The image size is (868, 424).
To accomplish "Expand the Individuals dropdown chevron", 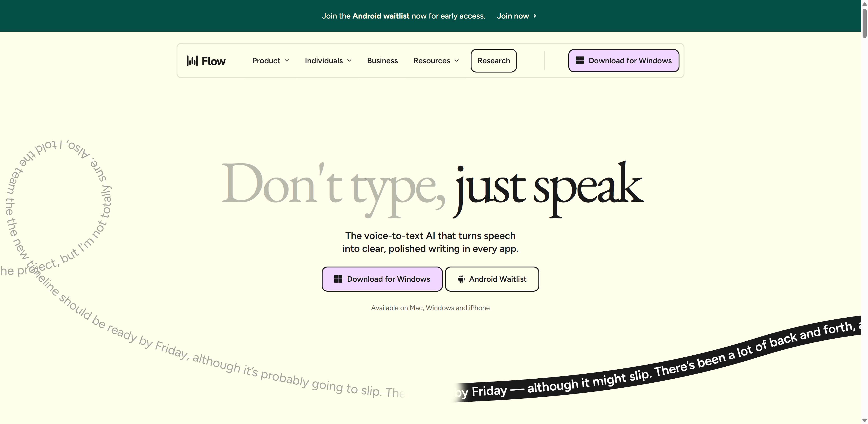I will [349, 61].
